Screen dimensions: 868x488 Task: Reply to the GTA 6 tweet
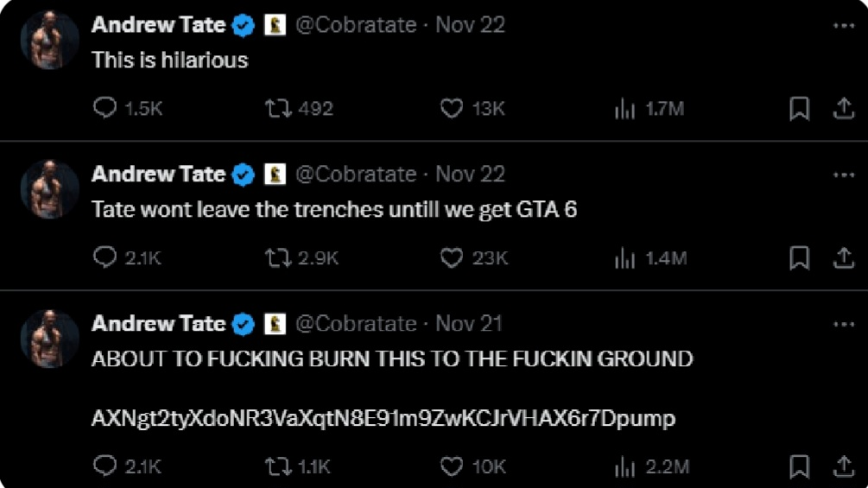pos(105,257)
